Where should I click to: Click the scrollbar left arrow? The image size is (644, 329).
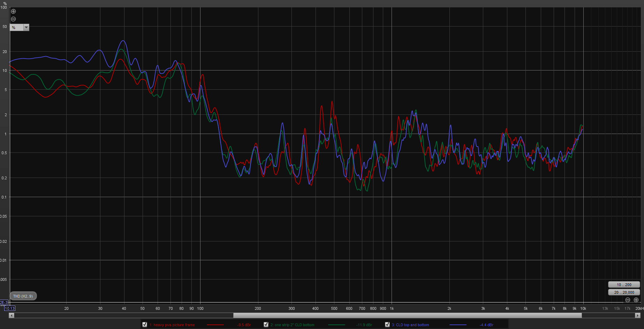[12, 315]
